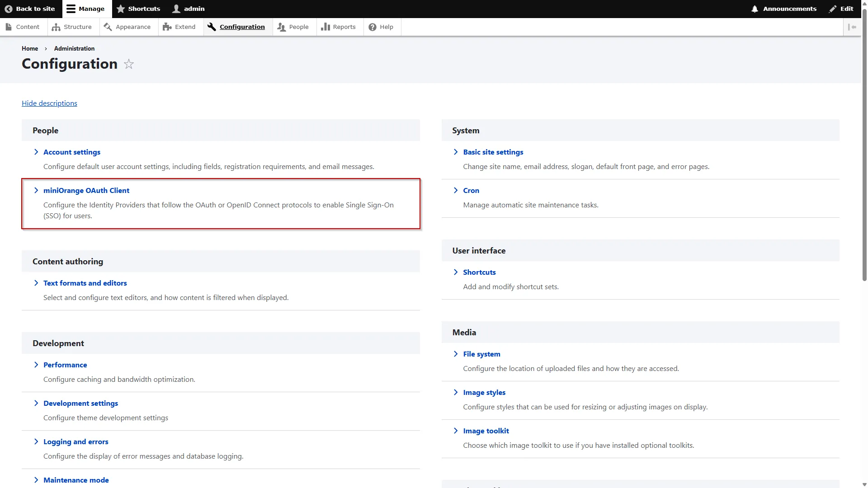Open Text formats and editors
The image size is (868, 488).
click(85, 283)
